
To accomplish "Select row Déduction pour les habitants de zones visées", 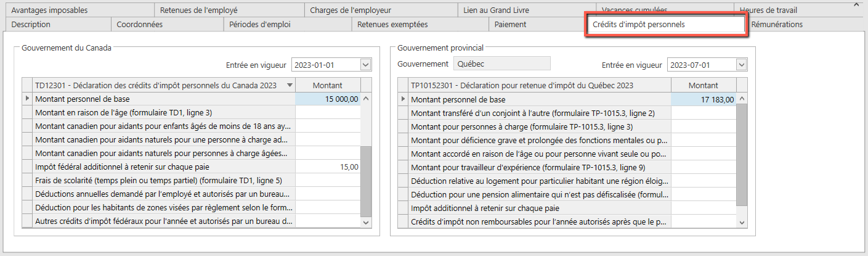I will (164, 207).
